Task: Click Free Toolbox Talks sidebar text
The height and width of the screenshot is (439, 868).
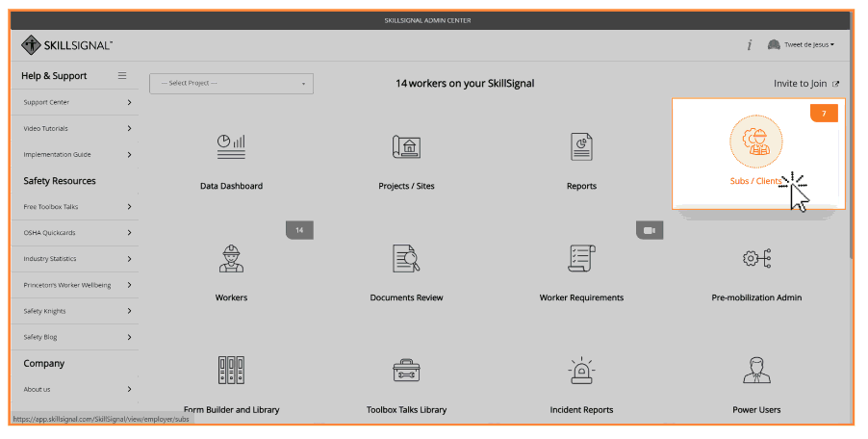Action: pyautogui.click(x=50, y=206)
